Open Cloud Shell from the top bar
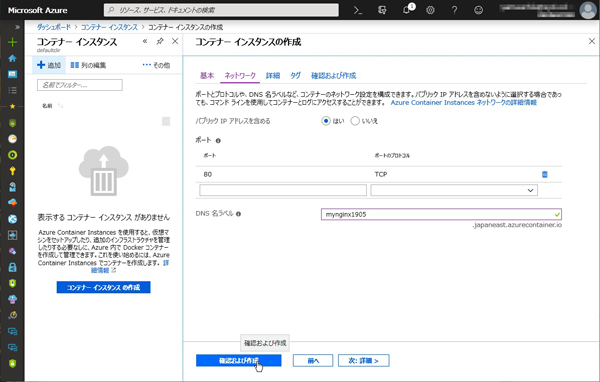 (358, 10)
